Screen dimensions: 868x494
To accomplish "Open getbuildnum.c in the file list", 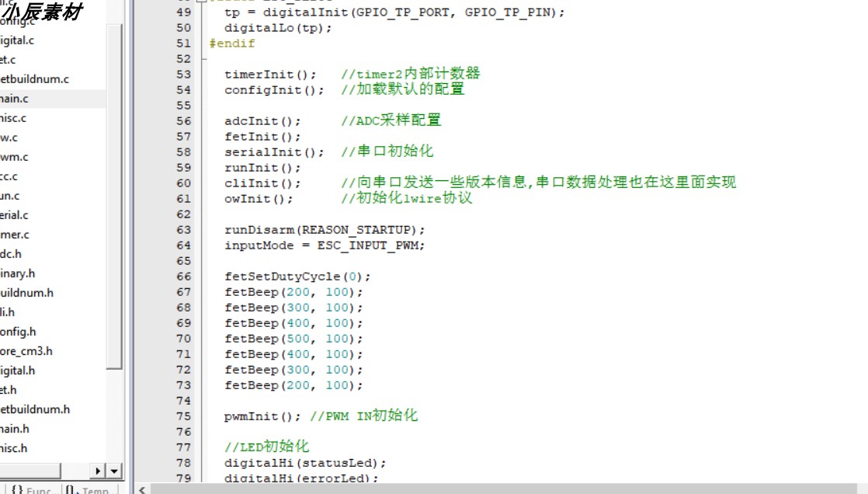I will click(x=34, y=79).
